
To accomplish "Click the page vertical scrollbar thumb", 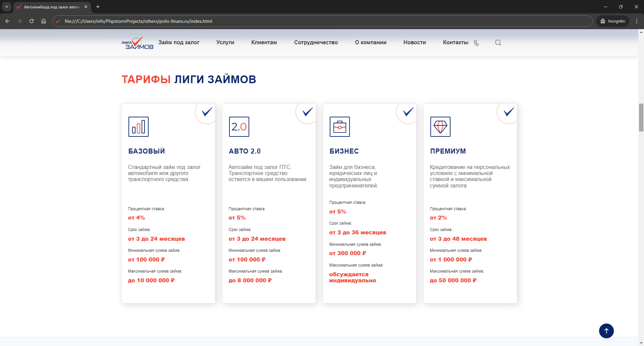I will (x=641, y=117).
